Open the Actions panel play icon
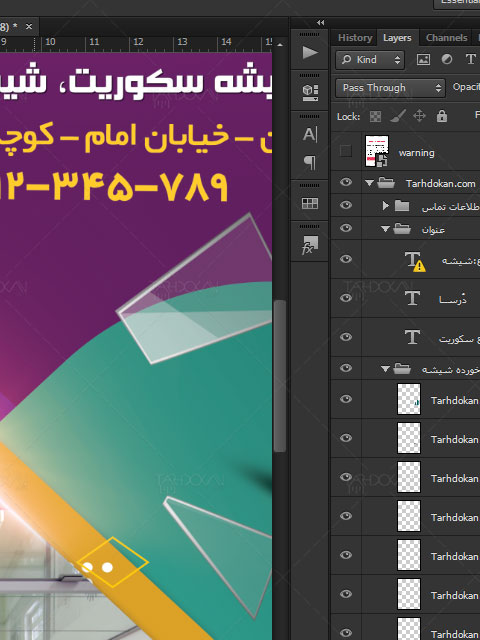480x640 pixels. coord(310,53)
